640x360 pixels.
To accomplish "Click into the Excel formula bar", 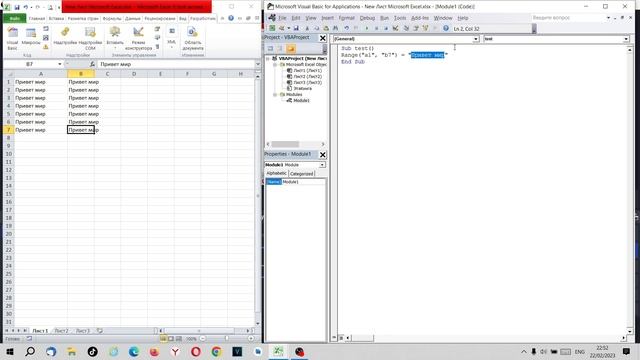I will pos(176,64).
